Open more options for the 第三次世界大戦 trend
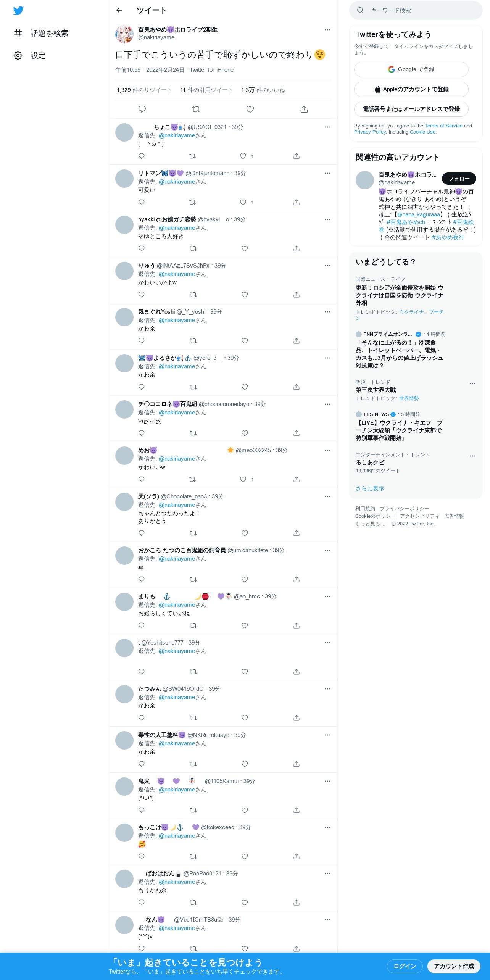Screen dimensions: 490x980 [472, 384]
